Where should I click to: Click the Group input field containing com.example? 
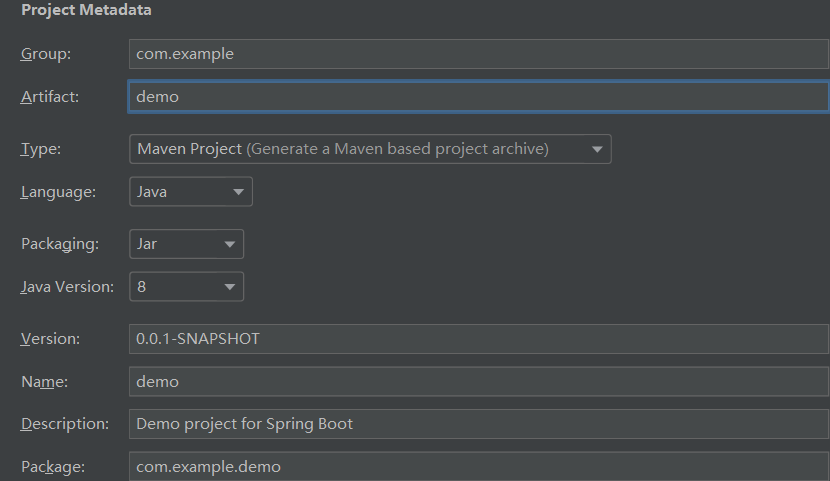pyautogui.click(x=479, y=53)
